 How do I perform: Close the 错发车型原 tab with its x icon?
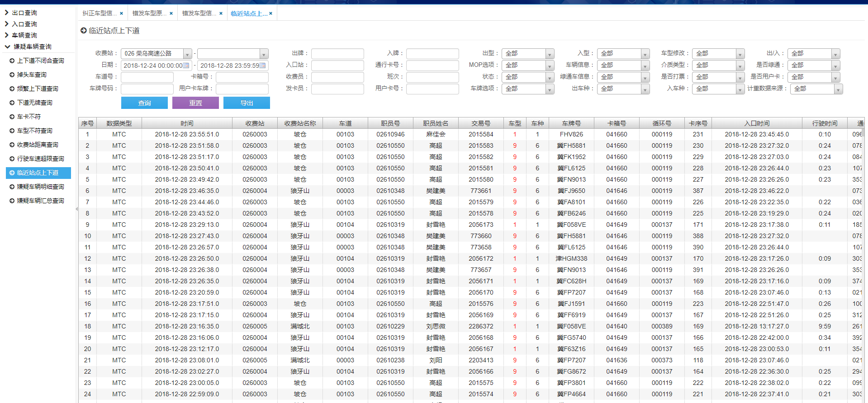(171, 14)
